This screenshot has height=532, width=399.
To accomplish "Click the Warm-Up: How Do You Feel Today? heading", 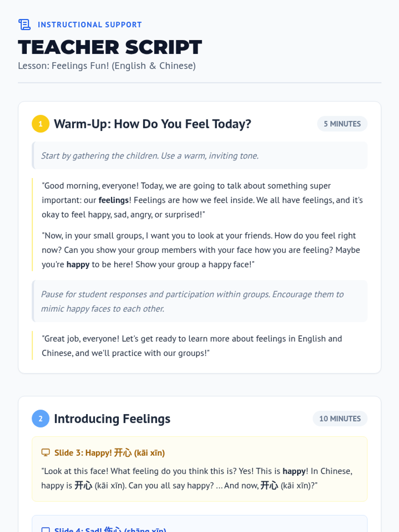I will coord(153,124).
